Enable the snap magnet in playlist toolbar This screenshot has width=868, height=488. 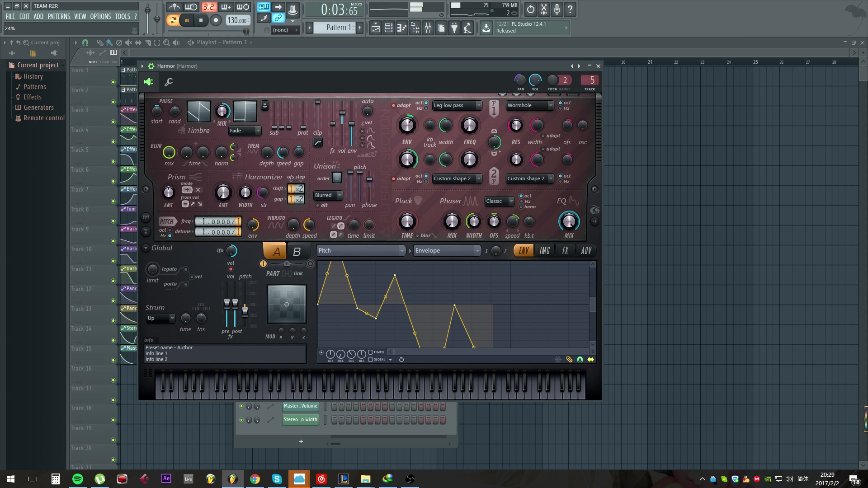click(x=85, y=42)
